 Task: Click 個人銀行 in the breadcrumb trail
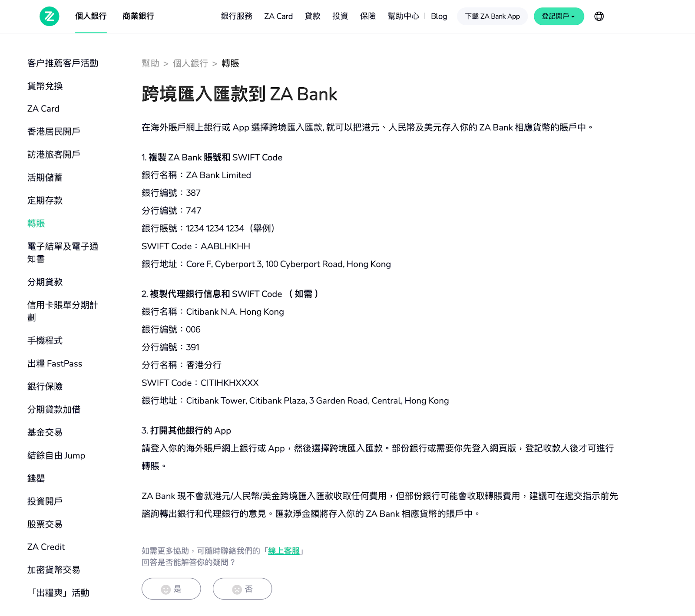click(190, 63)
